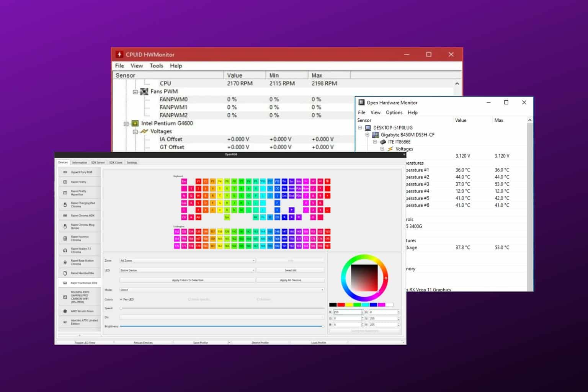Collapse the Intel Pentium G4600 node

pos(126,124)
